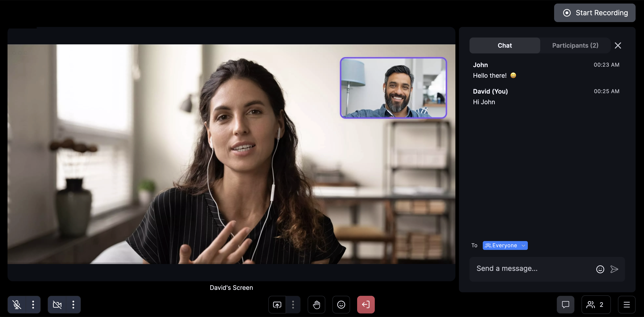This screenshot has width=644, height=317.
Task: Click Start Recording button
Action: click(595, 13)
